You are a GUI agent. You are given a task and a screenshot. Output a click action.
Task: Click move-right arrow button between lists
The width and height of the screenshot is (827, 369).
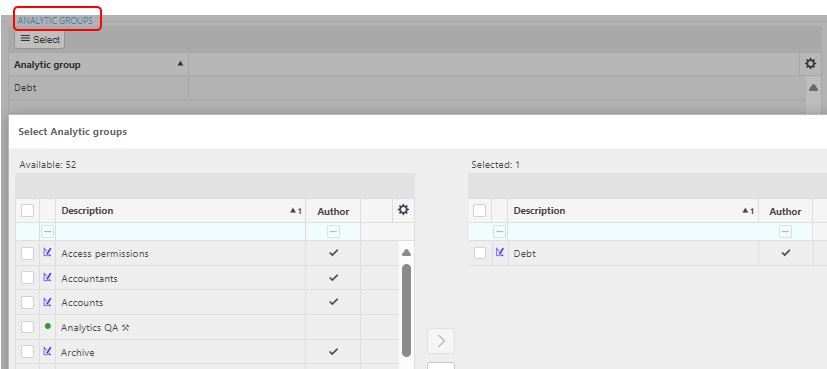(x=441, y=341)
